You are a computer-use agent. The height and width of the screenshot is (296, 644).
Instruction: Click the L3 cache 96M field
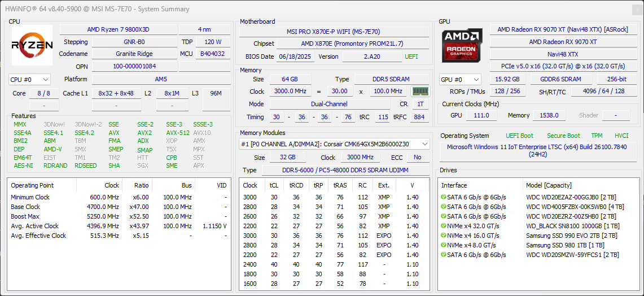pos(216,93)
